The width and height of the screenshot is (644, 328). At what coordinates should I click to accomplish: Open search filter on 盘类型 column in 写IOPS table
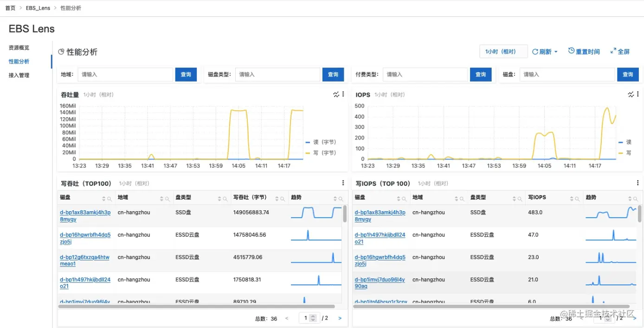(x=520, y=199)
